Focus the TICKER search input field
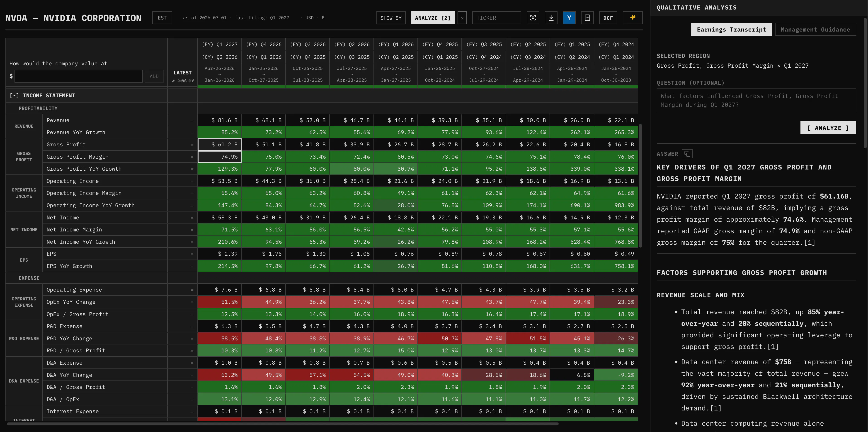Image resolution: width=868 pixels, height=432 pixels. [496, 18]
